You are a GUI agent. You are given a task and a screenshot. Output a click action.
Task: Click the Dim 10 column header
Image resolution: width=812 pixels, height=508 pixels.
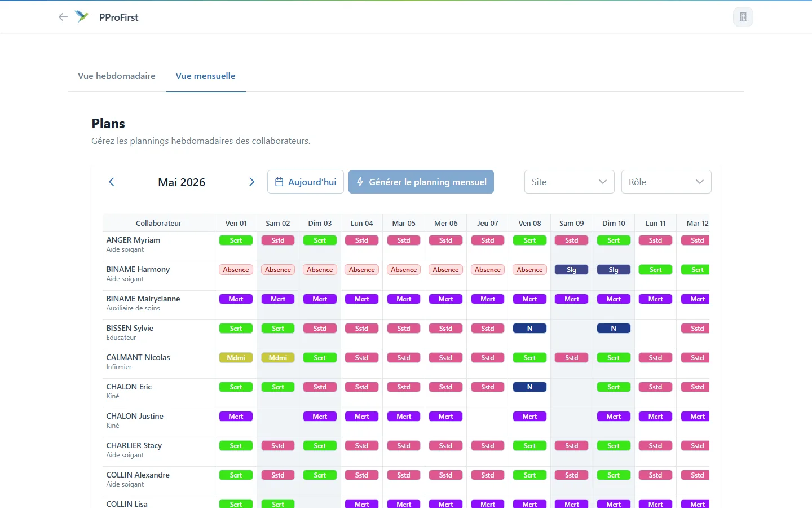tap(614, 224)
